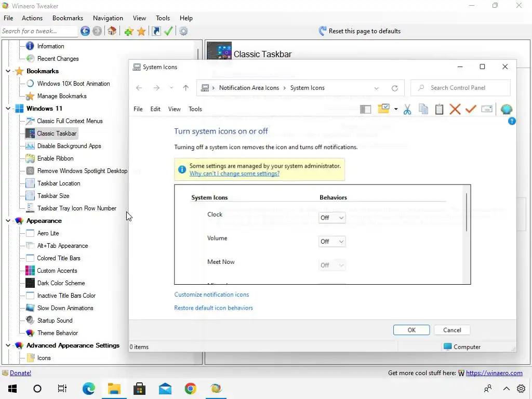Screen dimensions: 532x399
Task: Toggle the preview pane icon in System Icons
Action: 365,109
